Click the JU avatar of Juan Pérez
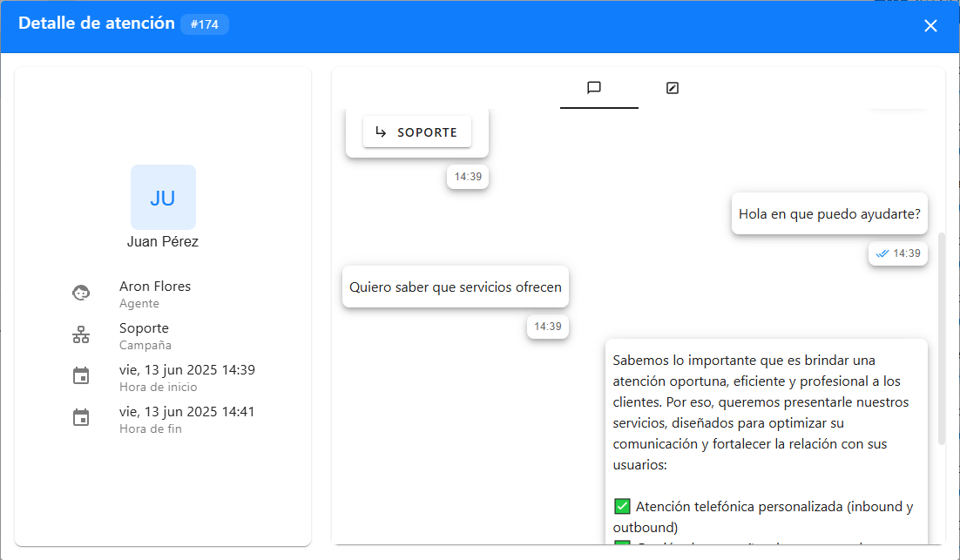Image resolution: width=960 pixels, height=560 pixels. [x=163, y=197]
